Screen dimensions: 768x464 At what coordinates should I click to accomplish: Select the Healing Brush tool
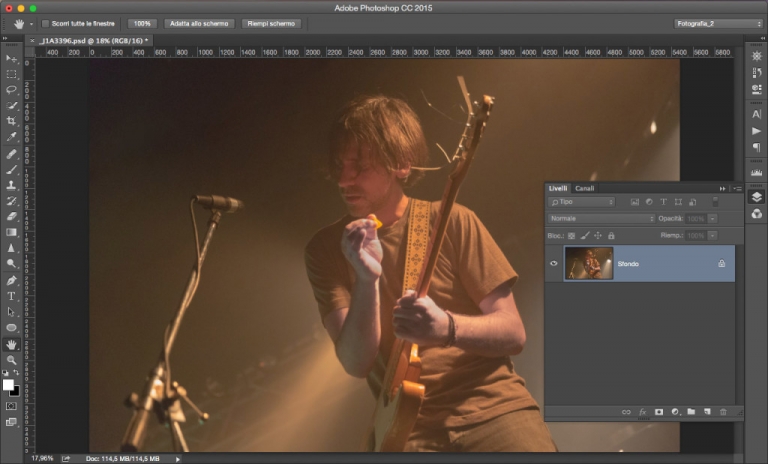click(x=11, y=154)
